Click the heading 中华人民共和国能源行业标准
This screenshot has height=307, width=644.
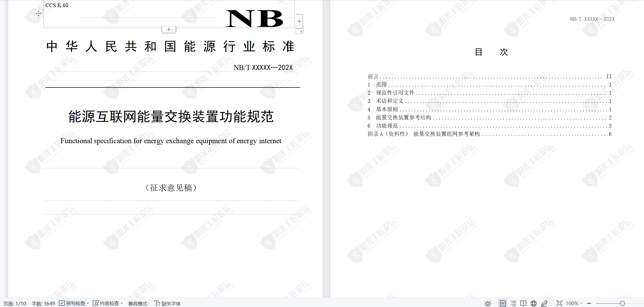170,46
